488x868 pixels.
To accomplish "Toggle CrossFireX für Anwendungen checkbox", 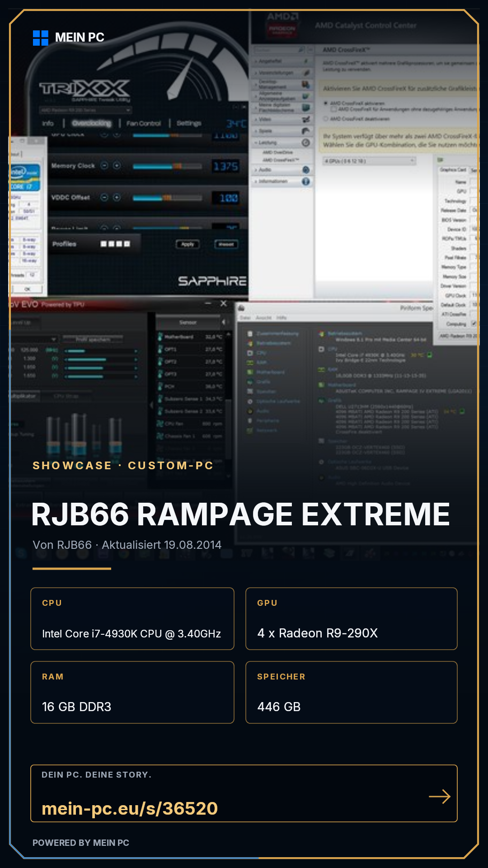I will point(334,109).
